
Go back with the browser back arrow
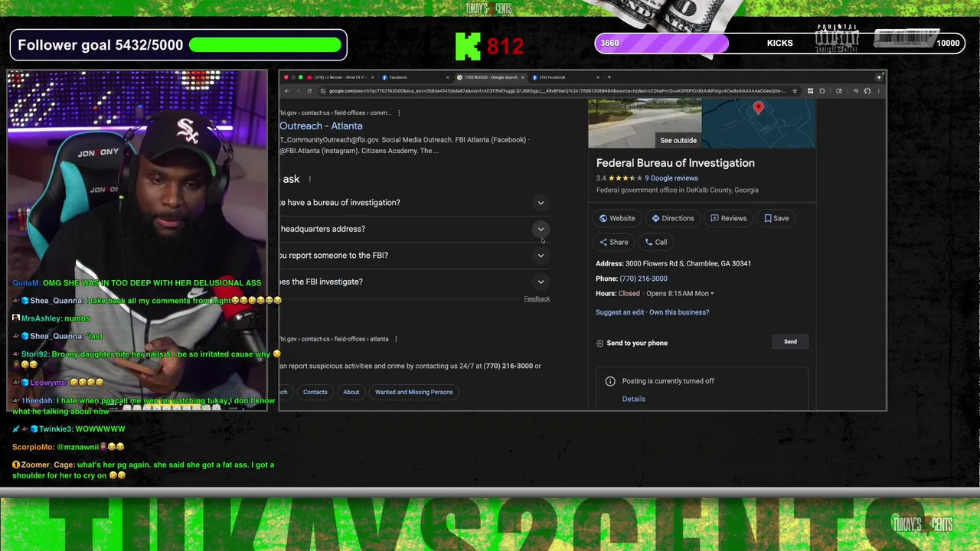[x=286, y=91]
